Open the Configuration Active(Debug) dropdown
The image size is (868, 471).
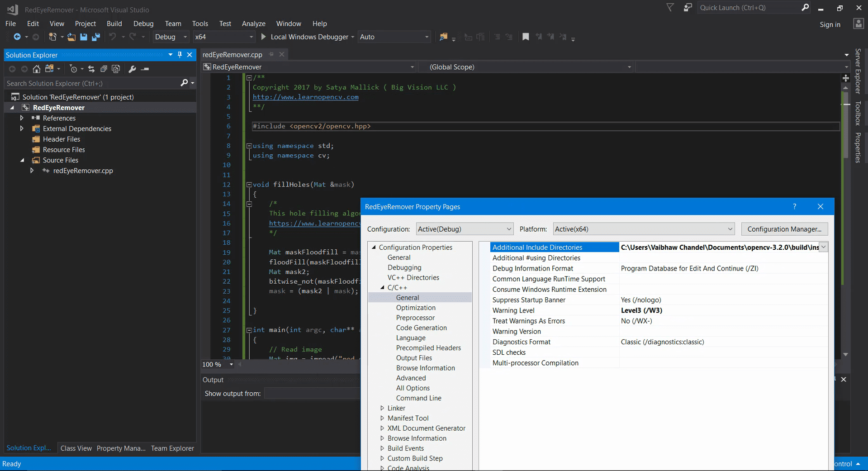[x=465, y=229]
